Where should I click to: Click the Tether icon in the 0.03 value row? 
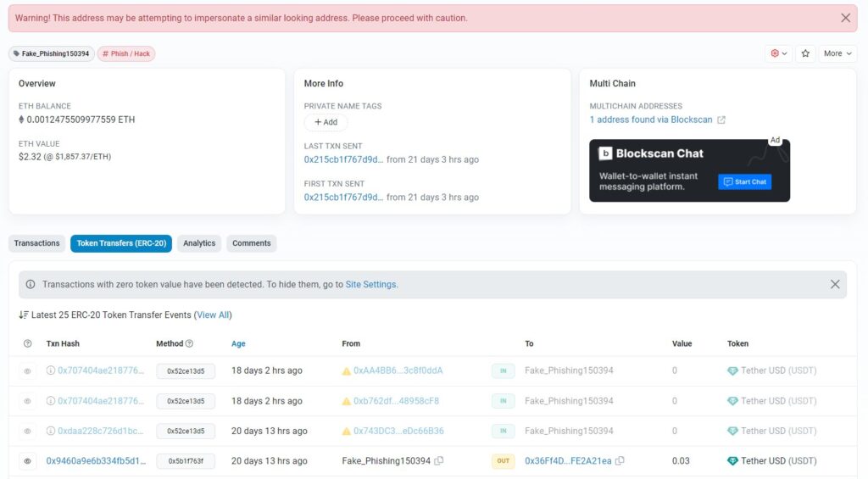[732, 461]
